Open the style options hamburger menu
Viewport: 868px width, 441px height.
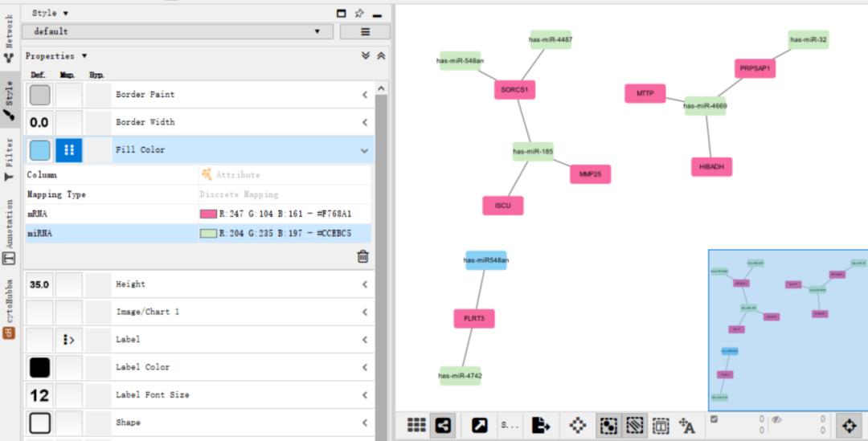click(365, 31)
